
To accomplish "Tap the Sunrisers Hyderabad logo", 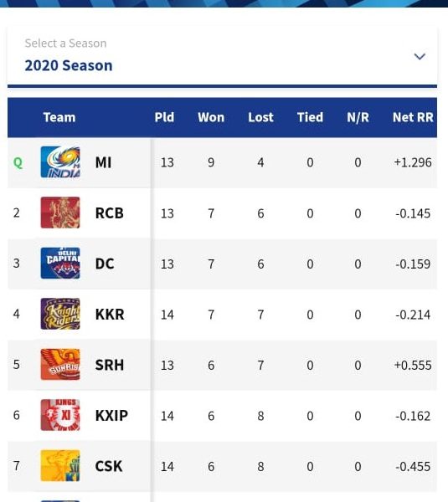I will click(x=60, y=364).
